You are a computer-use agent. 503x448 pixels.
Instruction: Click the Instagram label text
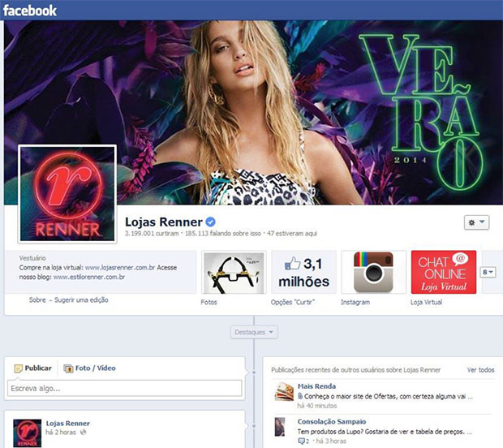point(355,302)
